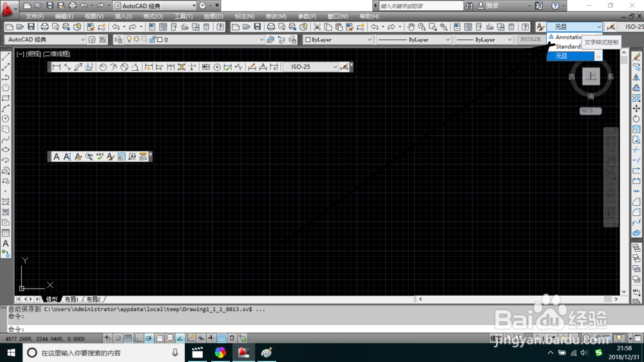The height and width of the screenshot is (362, 644).
Task: Click the Pan hand icon
Action: pos(411,26)
